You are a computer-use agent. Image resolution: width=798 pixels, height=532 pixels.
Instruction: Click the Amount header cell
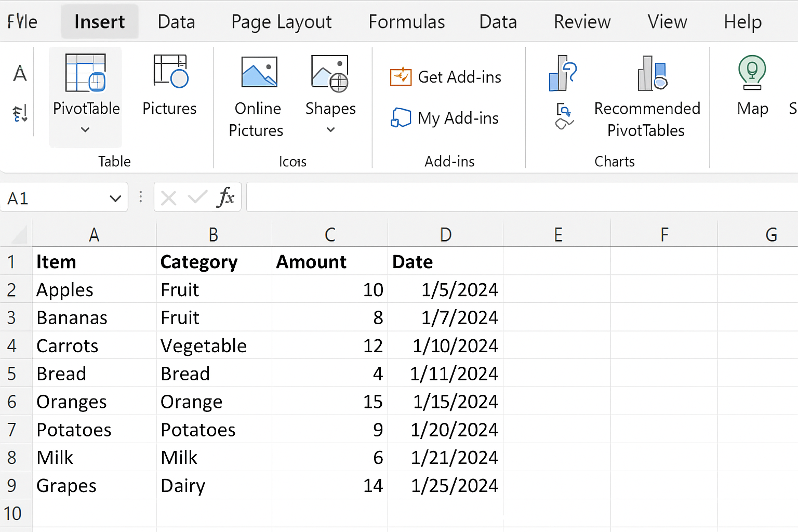[x=330, y=261]
